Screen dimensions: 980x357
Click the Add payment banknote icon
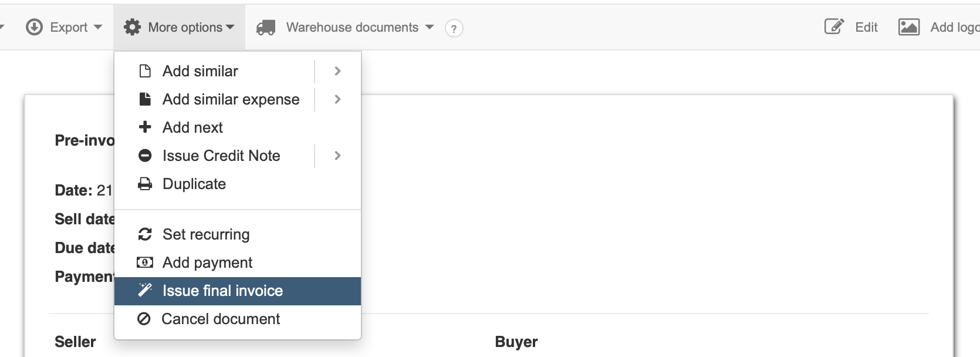(146, 262)
